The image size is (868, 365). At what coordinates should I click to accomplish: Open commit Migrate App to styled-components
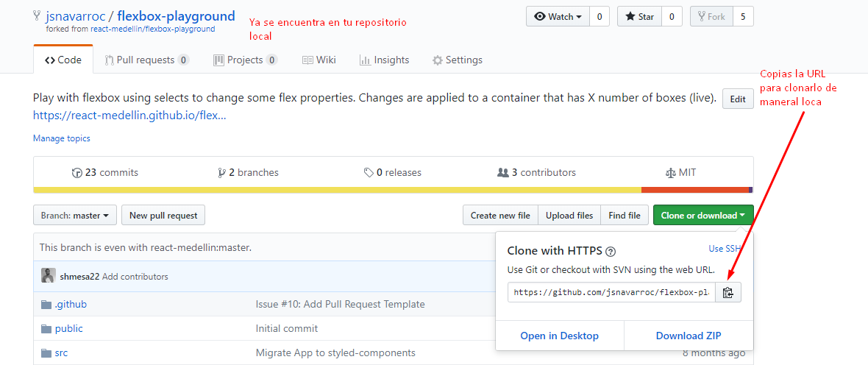pos(335,352)
